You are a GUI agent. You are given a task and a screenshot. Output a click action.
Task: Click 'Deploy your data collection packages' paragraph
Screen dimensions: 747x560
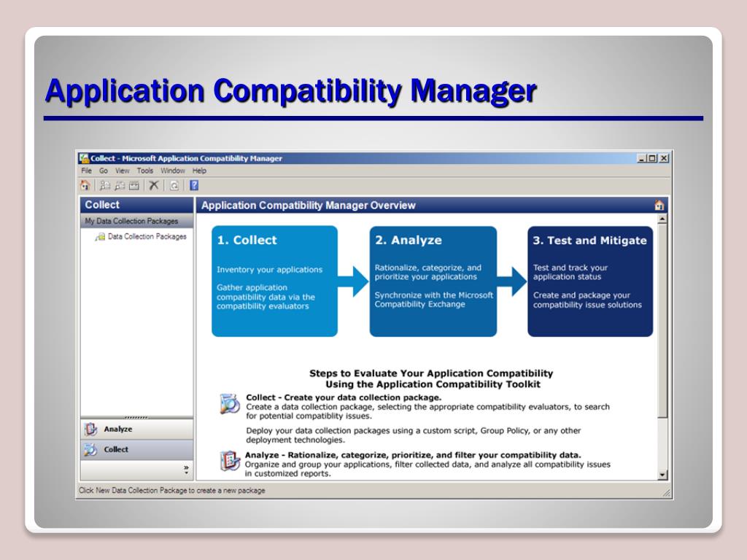pos(413,435)
